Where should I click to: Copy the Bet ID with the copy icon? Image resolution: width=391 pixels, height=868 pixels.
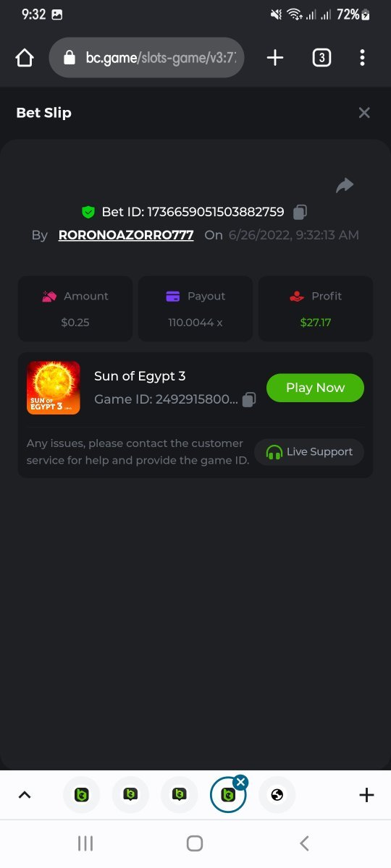[300, 212]
